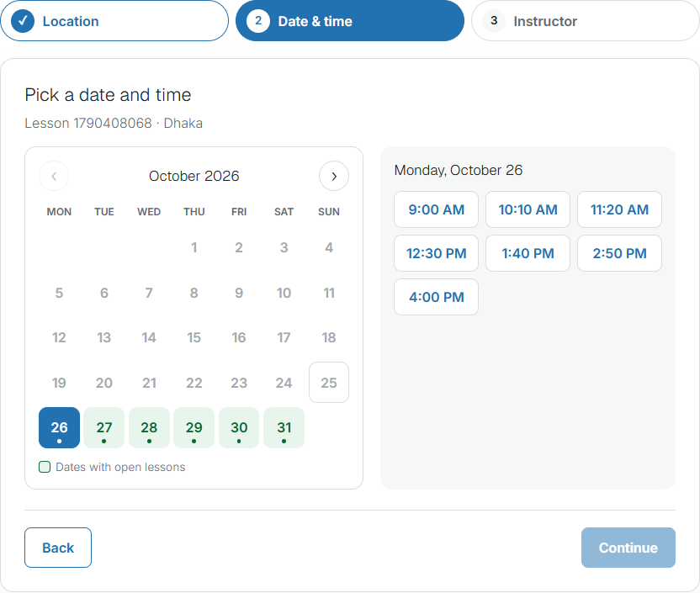Go to previous month in calendar
Viewport: 700px width, 593px height.
54,176
